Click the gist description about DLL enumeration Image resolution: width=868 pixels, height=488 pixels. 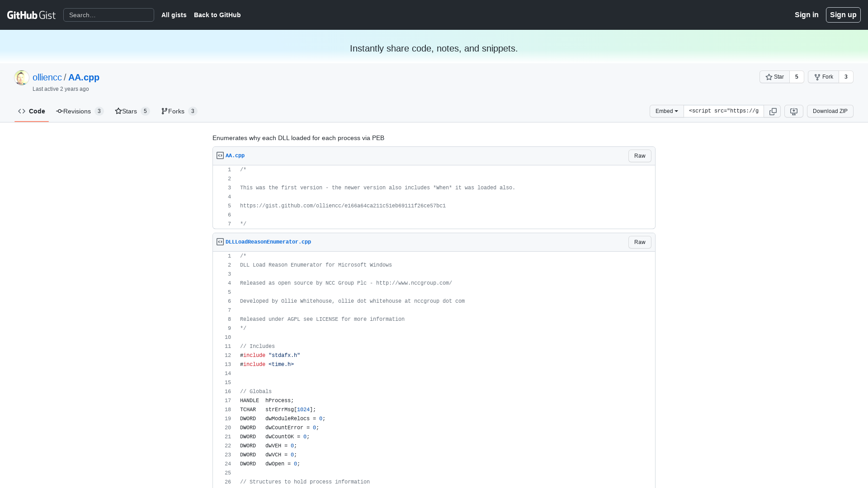(298, 138)
